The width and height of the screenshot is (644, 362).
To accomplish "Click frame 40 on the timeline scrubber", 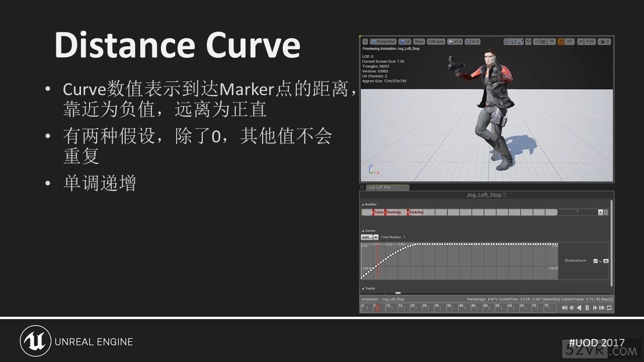I will coord(460,307).
